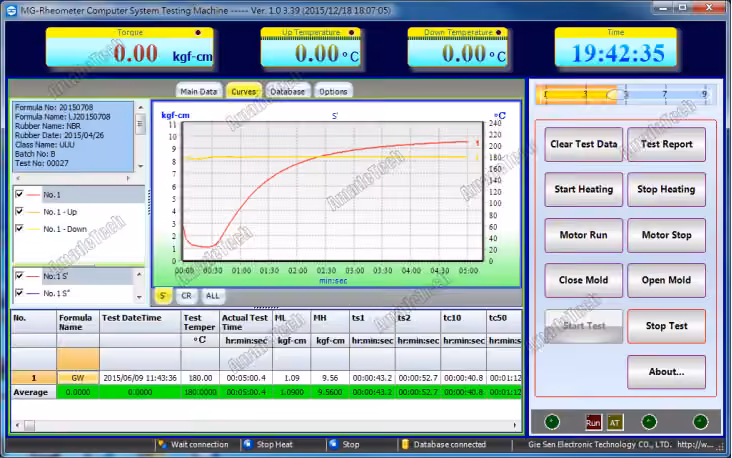Toggle the No. 1 curve checkbox

(x=19, y=194)
